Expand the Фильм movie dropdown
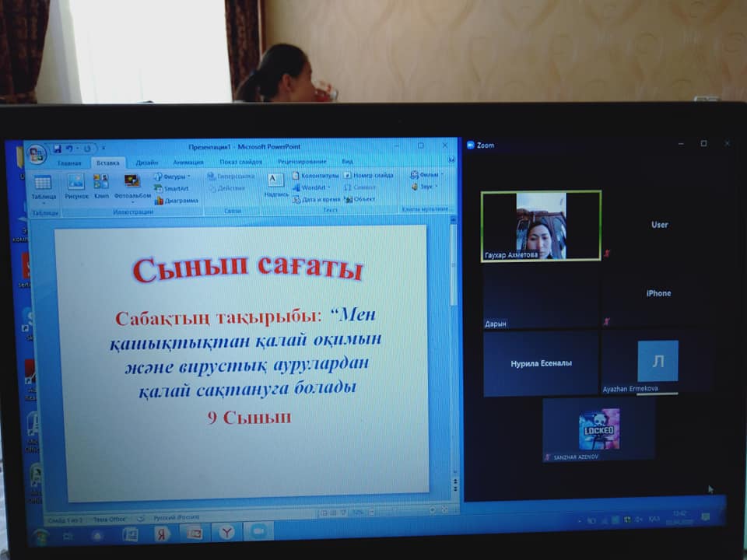 point(426,175)
